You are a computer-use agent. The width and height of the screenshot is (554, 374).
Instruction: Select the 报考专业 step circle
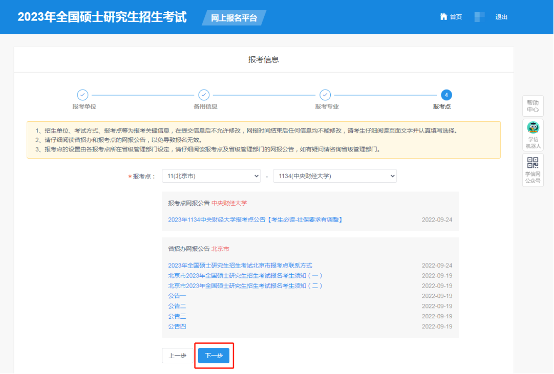(x=325, y=95)
